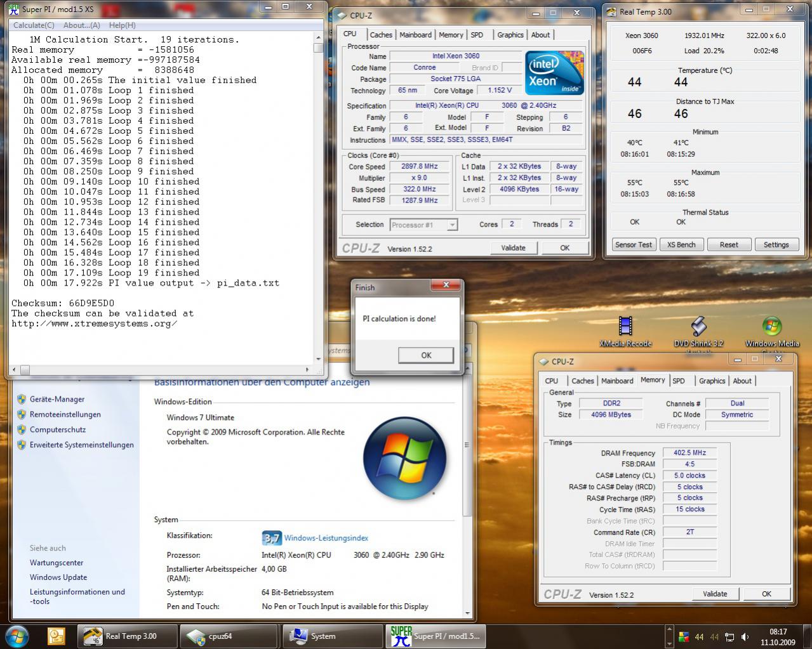Click Reset button in Real Temp
Image resolution: width=812 pixels, height=649 pixels.
coord(729,244)
